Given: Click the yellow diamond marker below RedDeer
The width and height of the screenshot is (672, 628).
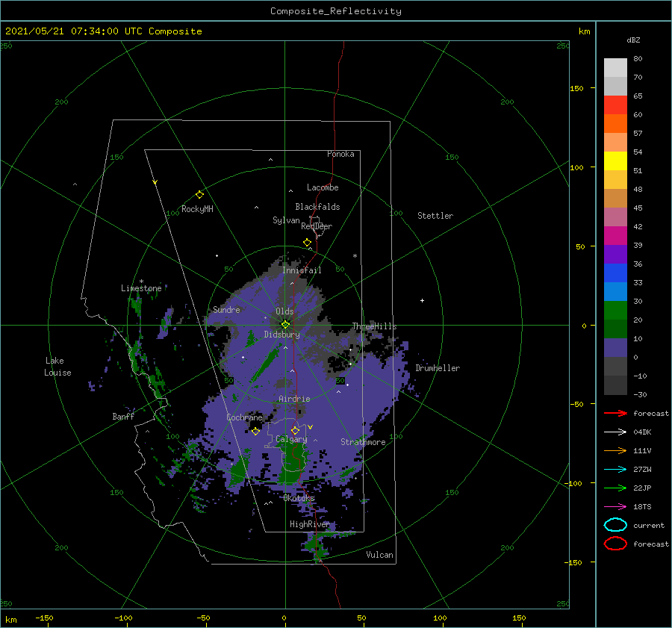Looking at the screenshot, I should click(x=307, y=243).
